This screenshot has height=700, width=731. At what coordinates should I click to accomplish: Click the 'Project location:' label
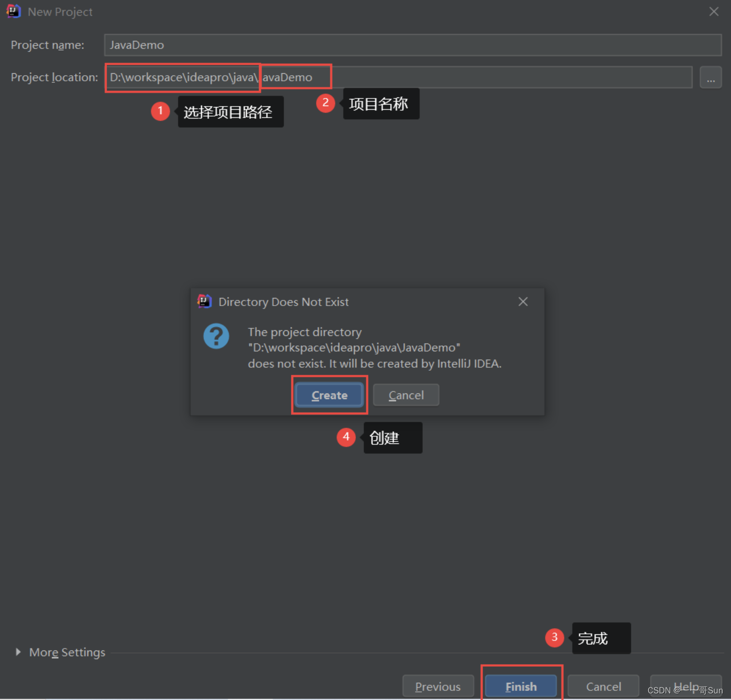pos(55,77)
